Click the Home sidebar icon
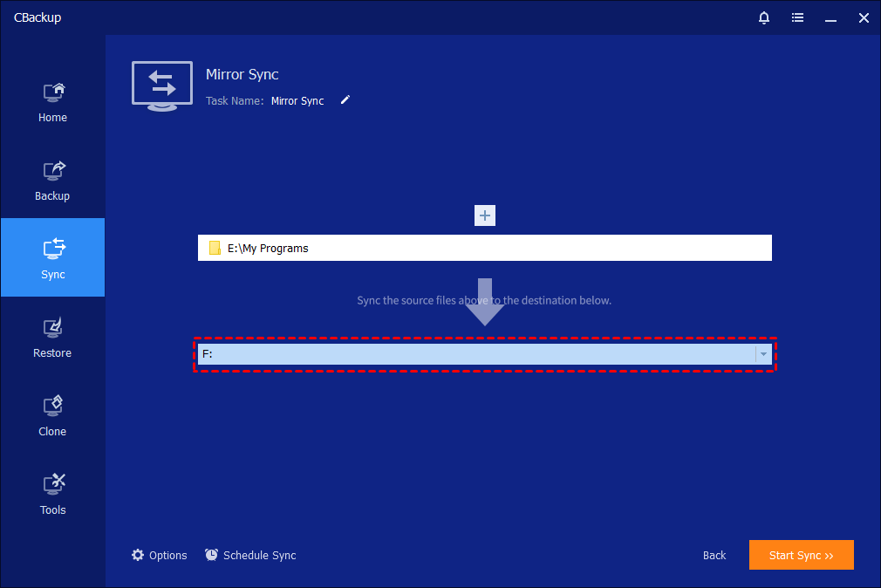This screenshot has height=588, width=881. point(52,92)
